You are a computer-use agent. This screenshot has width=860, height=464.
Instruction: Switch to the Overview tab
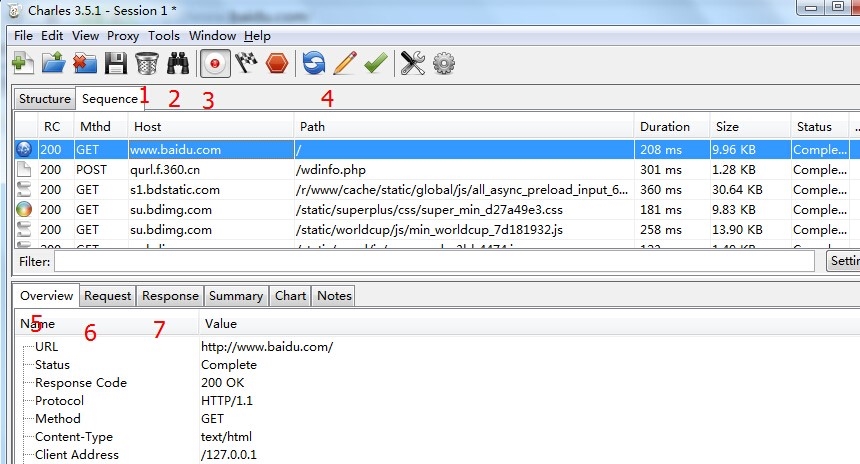click(x=47, y=296)
